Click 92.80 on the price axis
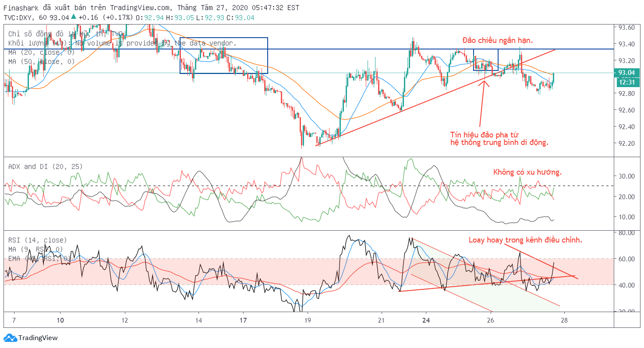 click(x=626, y=94)
